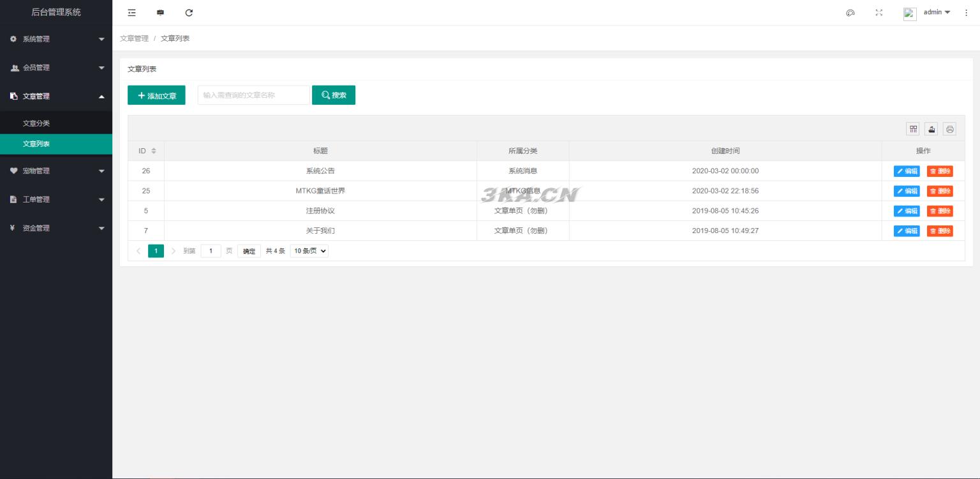Click the 文章列表 breadcrumb
Viewport: 980px width, 479px height.
tap(175, 38)
